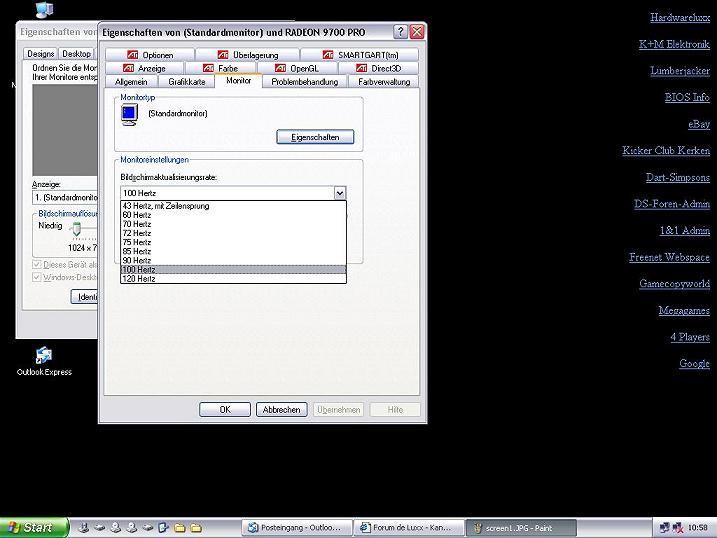Click the Identifizieren button in background window

pos(85,297)
